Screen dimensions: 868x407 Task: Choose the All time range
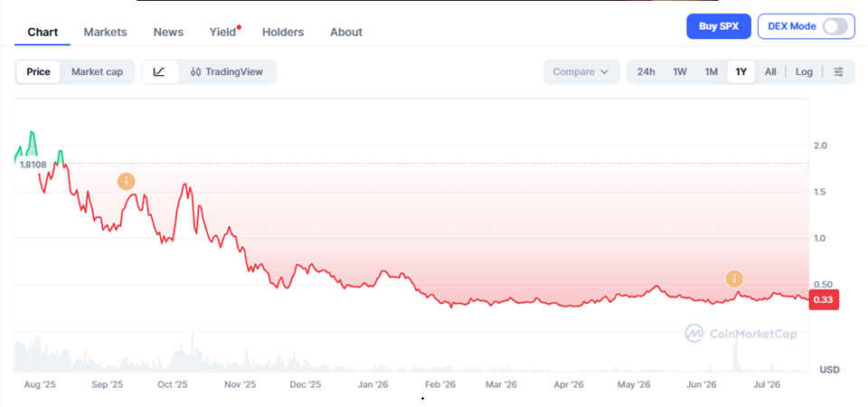coord(770,72)
